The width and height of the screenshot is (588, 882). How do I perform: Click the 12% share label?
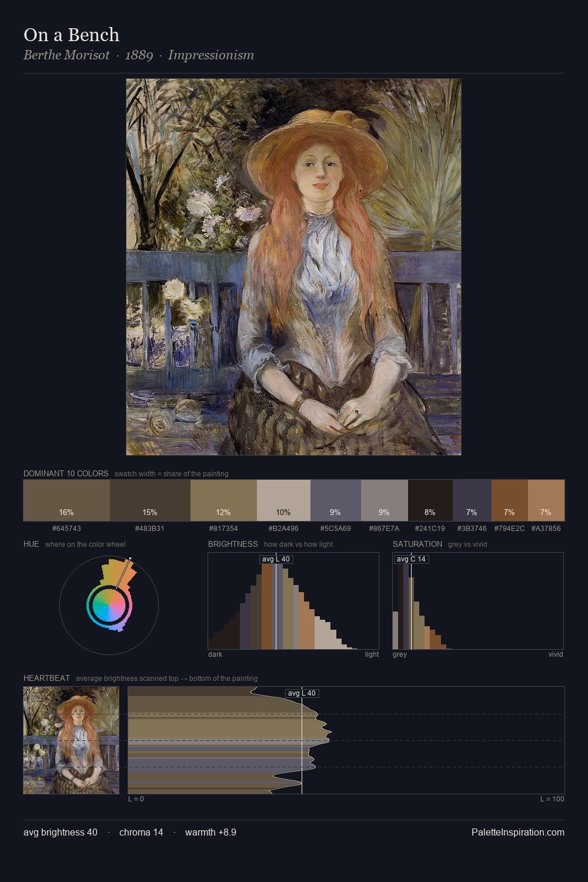click(223, 512)
